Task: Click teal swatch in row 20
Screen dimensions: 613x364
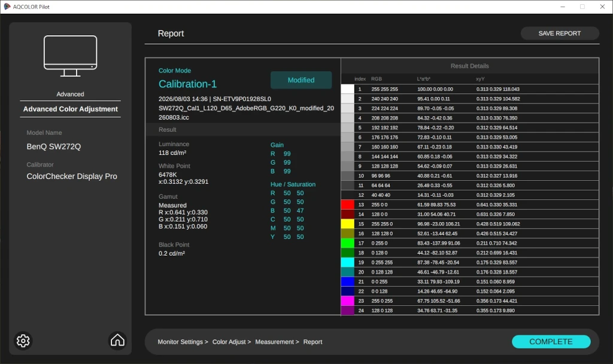Action: [348, 272]
